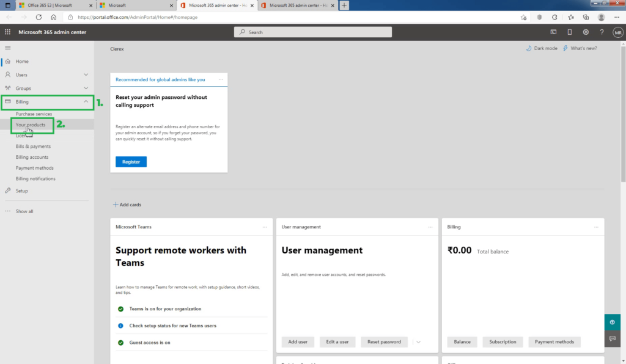Click the Register button
Image resolution: width=626 pixels, height=364 pixels.
131,162
